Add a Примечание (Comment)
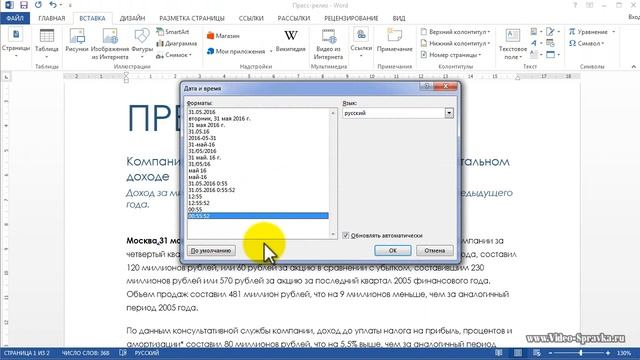The width and height of the screenshot is (640, 360). 394,41
